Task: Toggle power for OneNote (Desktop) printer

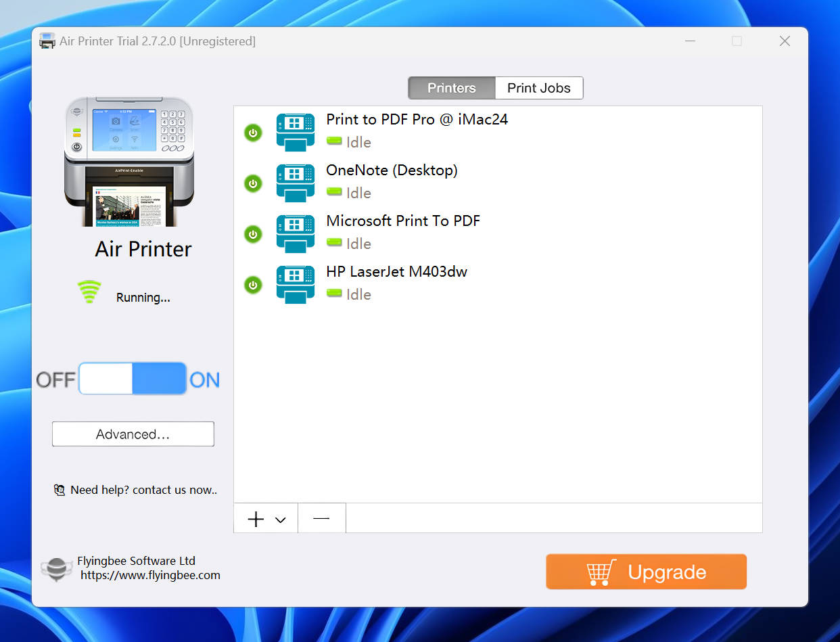Action: pyautogui.click(x=253, y=183)
